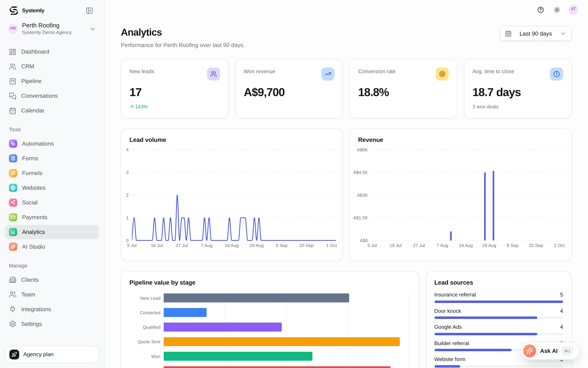The image size is (588, 368).
Task: Click the Website form label
Action: pos(450,359)
